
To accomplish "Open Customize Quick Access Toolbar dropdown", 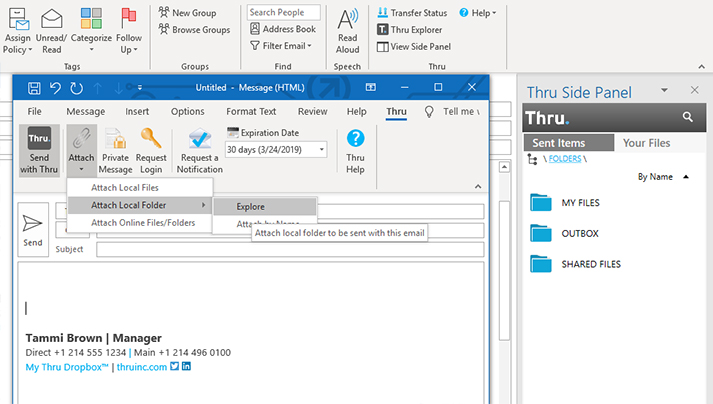I will [x=140, y=87].
